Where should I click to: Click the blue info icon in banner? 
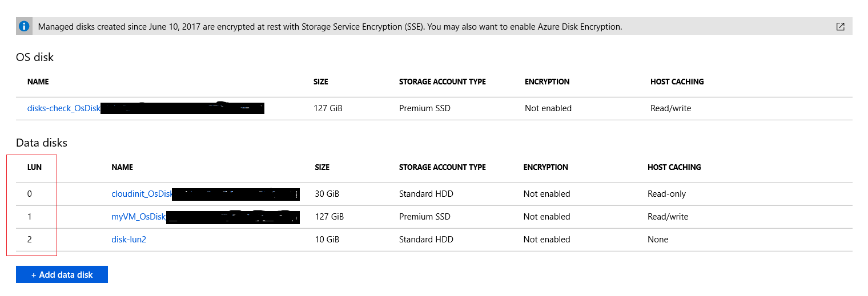pos(23,26)
